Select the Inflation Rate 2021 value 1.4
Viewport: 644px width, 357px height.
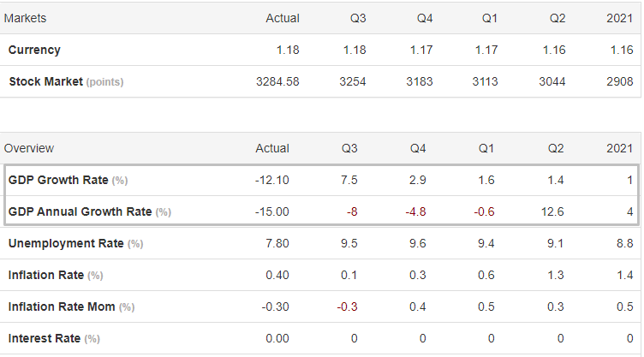[x=623, y=275]
